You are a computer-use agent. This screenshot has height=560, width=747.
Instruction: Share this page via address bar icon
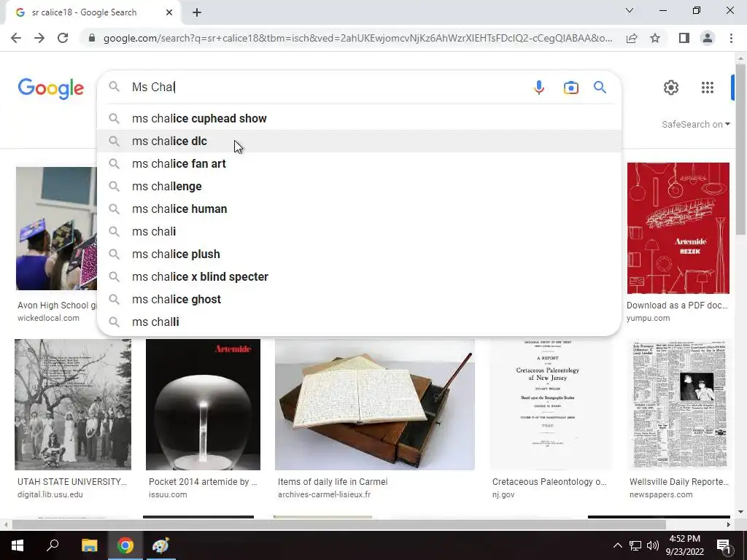pos(632,38)
